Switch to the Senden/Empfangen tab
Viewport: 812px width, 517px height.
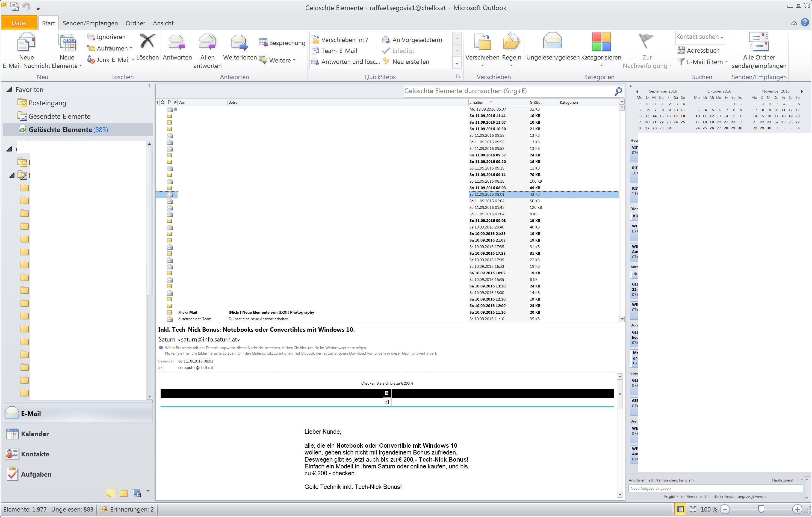[x=90, y=23]
